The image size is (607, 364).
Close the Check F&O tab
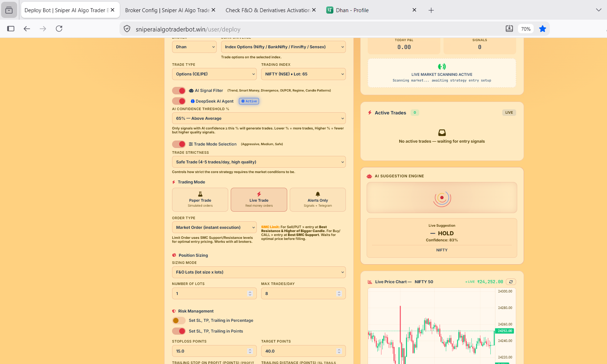pyautogui.click(x=314, y=10)
